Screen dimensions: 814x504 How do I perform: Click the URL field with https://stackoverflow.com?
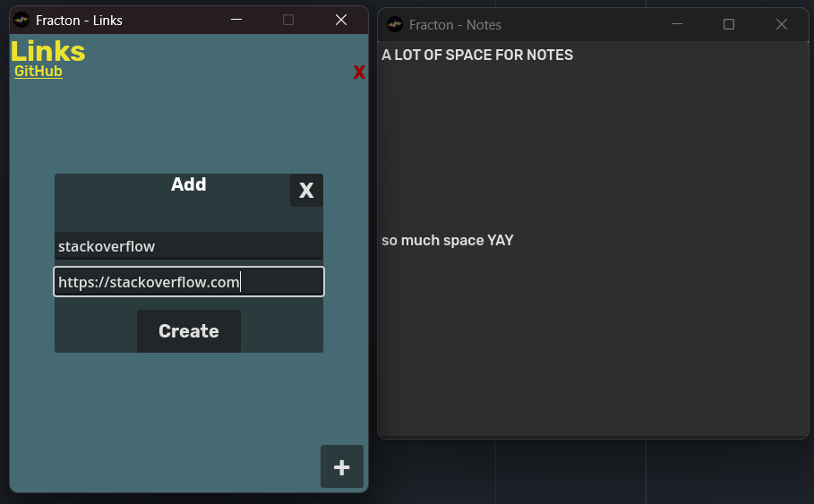pyautogui.click(x=188, y=282)
